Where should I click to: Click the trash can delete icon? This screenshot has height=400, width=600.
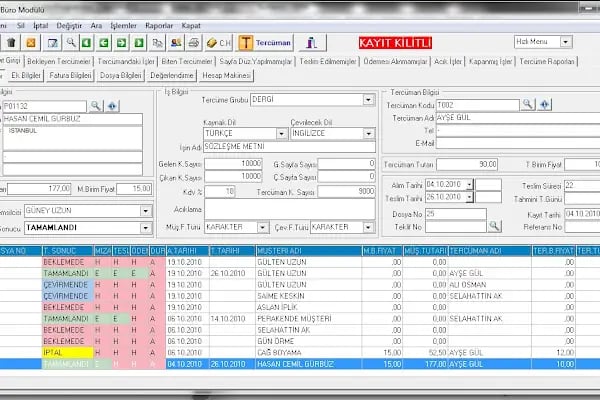(11, 42)
